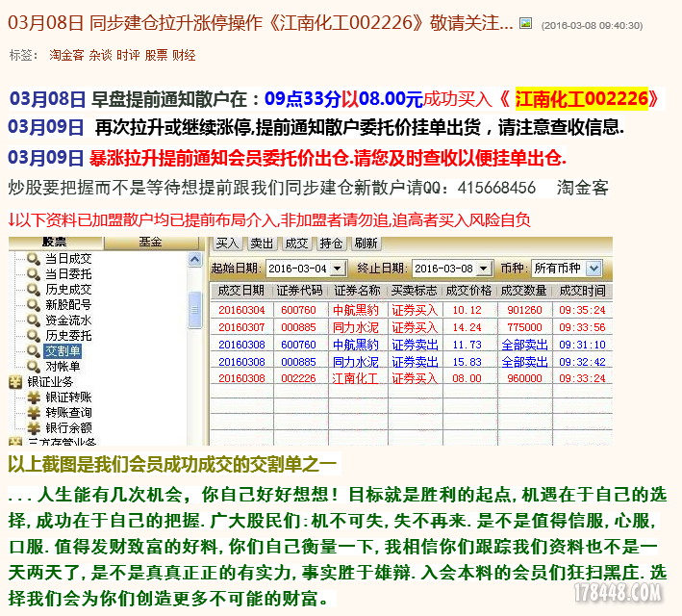Screen dimensions: 682x616
Task: Open 资金流水 in the tree
Action: point(68,320)
